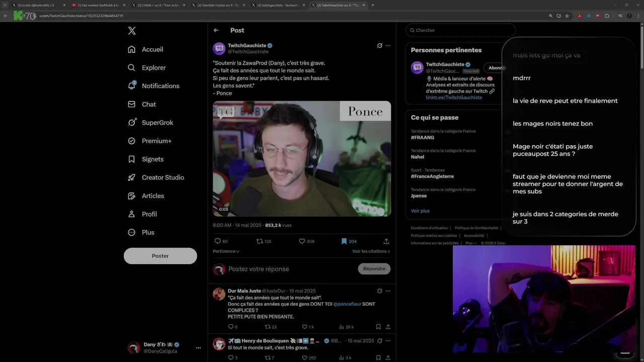Open menu on Dur Mais Juste reply

coord(388,291)
